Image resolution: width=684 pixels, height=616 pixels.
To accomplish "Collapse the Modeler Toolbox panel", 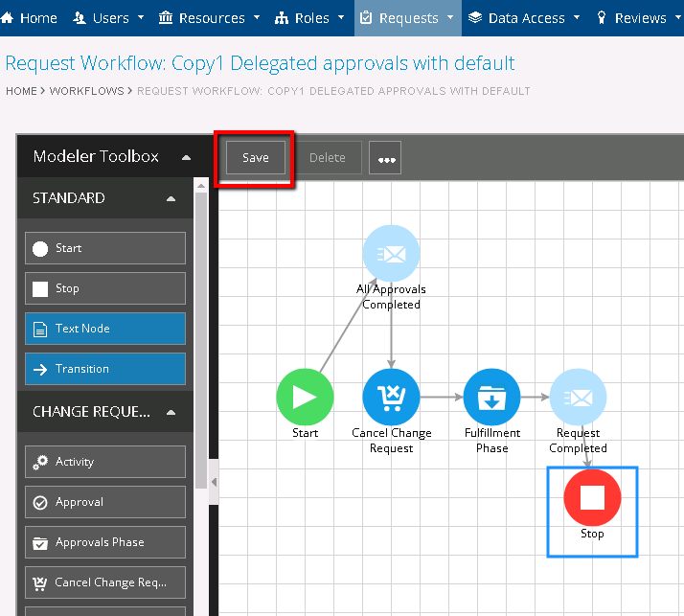I will point(186,157).
